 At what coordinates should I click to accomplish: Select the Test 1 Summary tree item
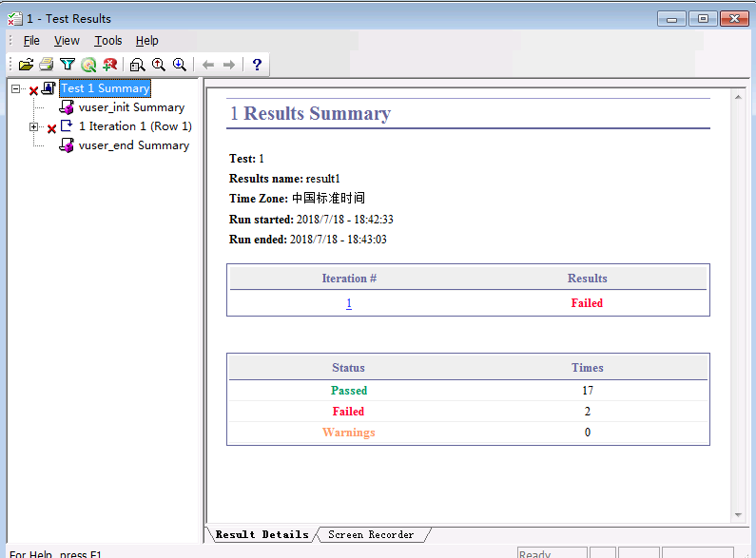(x=105, y=88)
